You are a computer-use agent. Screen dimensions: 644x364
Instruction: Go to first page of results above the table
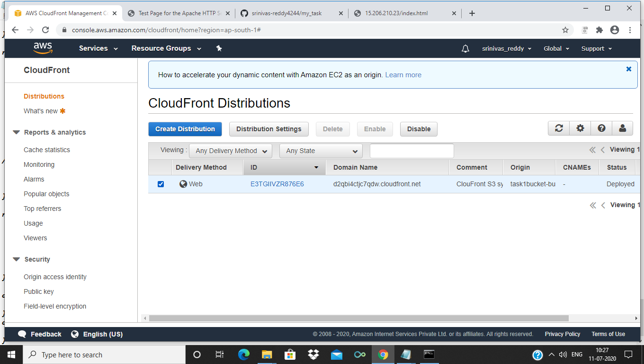[592, 150]
